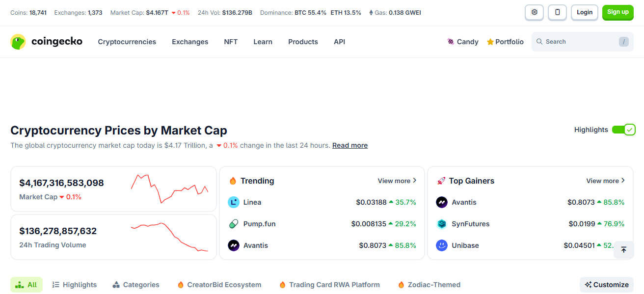
Task: Open the Products menu
Action: (x=303, y=42)
